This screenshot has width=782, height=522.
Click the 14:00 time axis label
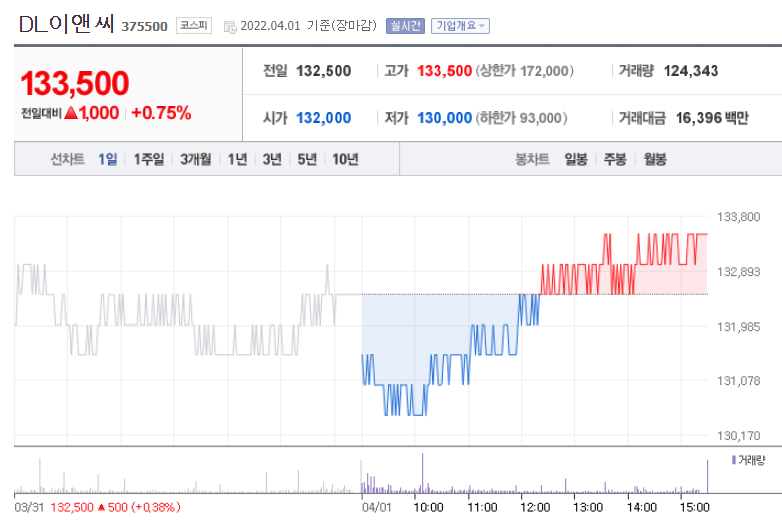(642, 508)
